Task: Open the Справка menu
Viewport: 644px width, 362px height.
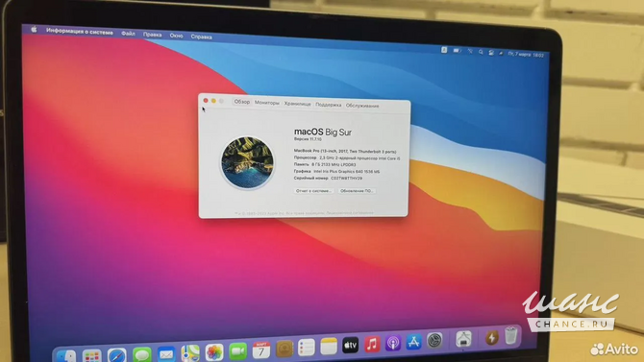Action: click(201, 36)
